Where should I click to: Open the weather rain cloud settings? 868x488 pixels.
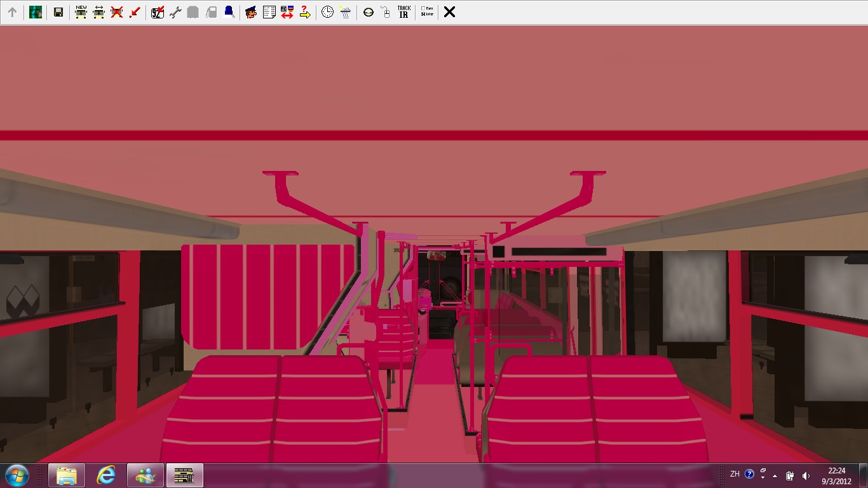345,12
